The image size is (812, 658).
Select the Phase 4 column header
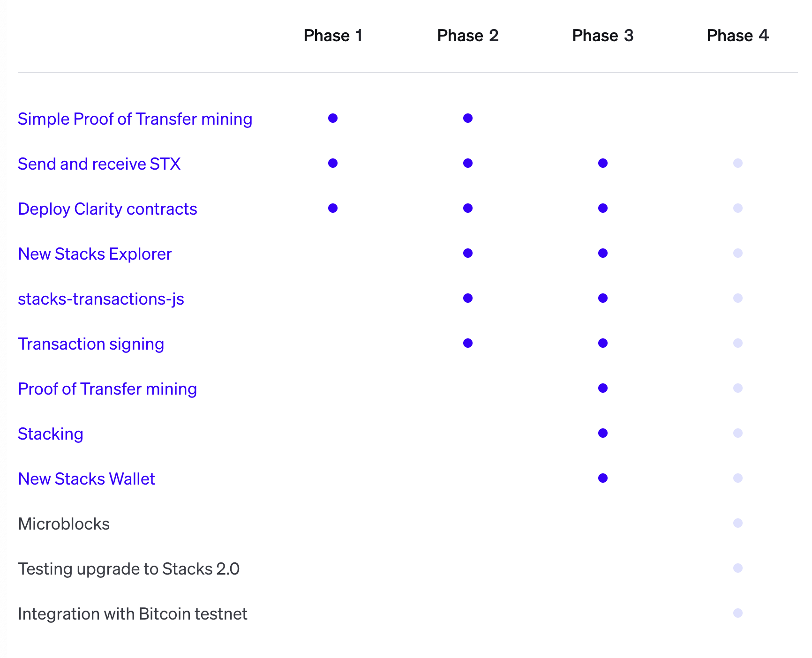[x=738, y=36]
